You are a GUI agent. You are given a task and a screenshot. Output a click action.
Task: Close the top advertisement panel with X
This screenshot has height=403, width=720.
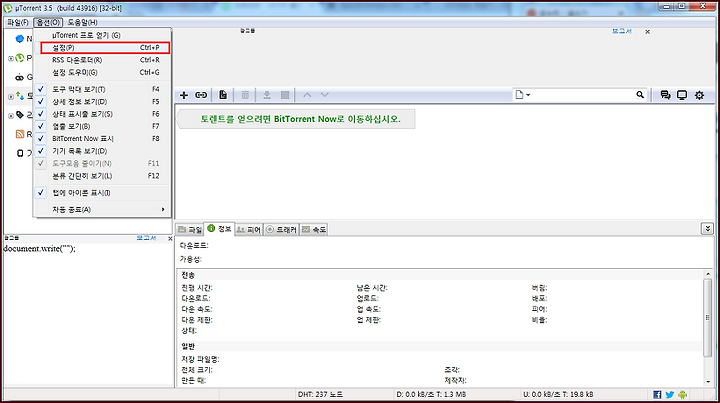[647, 32]
